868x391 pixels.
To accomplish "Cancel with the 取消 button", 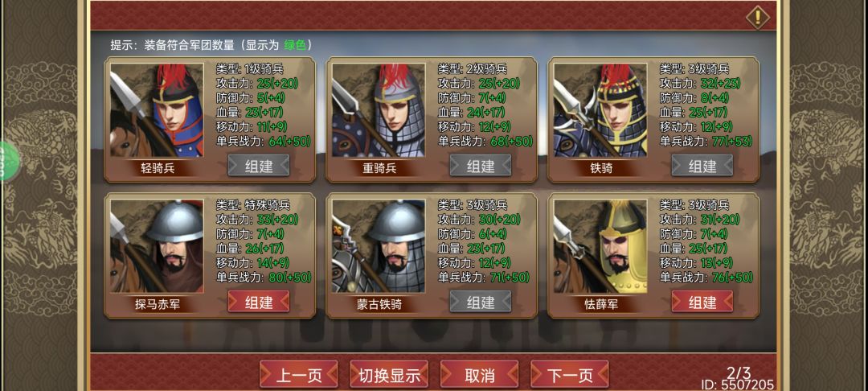I will pos(479,375).
